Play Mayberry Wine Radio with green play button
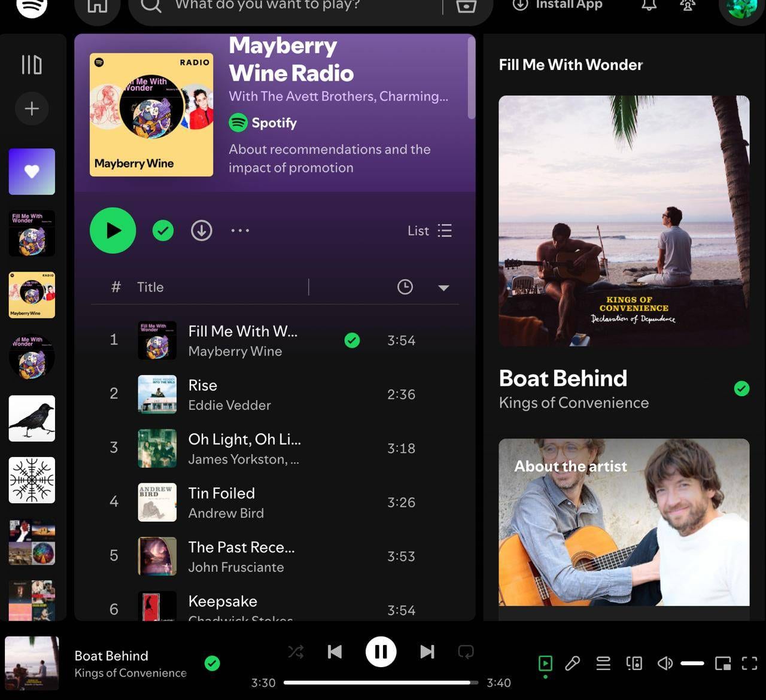The height and width of the screenshot is (700, 766). [x=113, y=230]
